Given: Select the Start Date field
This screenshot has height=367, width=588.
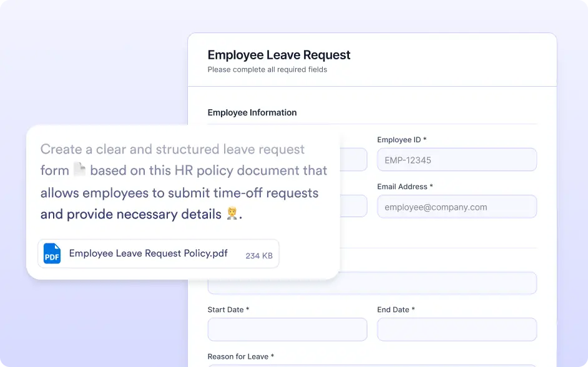Looking at the screenshot, I should [x=287, y=330].
